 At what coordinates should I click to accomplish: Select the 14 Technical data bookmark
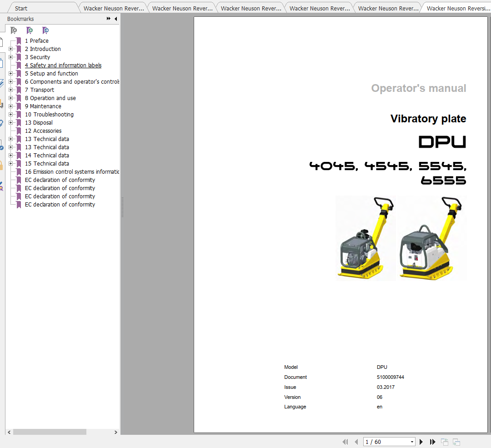(x=47, y=156)
